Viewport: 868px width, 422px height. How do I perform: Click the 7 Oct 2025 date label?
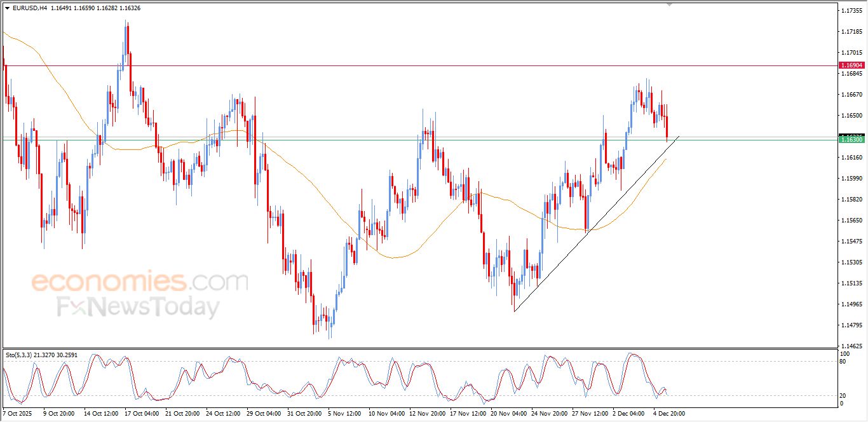[17, 414]
